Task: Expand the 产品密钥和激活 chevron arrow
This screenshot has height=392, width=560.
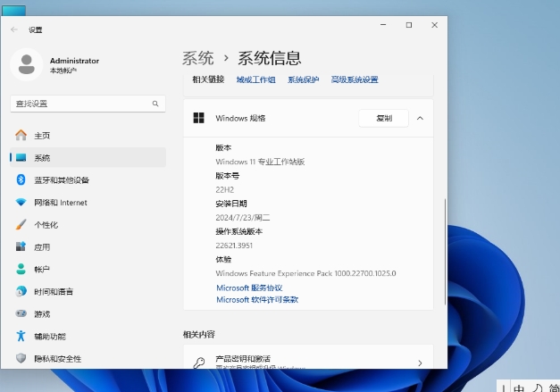Action: 420,363
